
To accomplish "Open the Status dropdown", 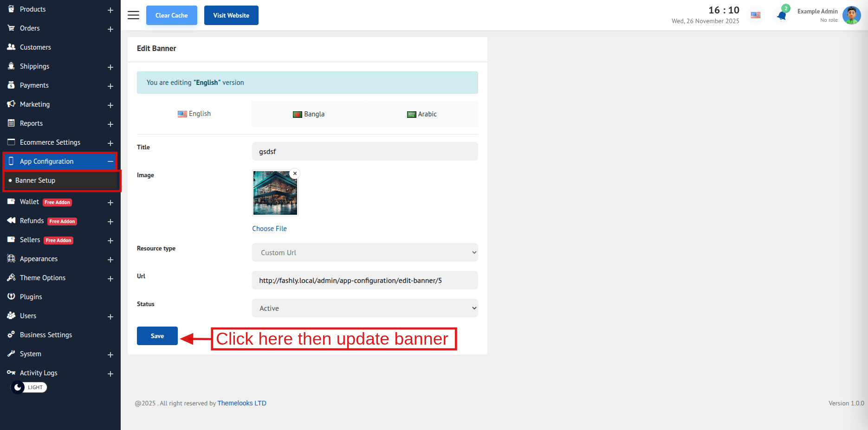I will [365, 308].
